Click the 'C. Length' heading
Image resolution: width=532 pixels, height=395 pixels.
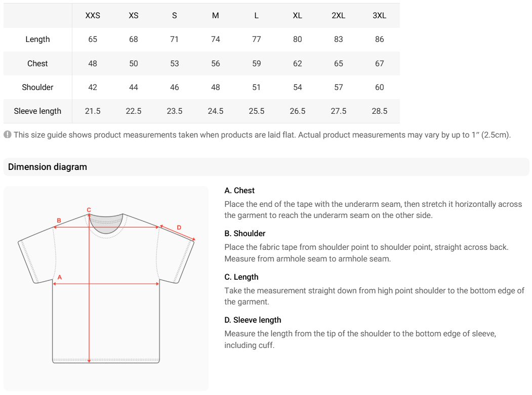point(241,277)
